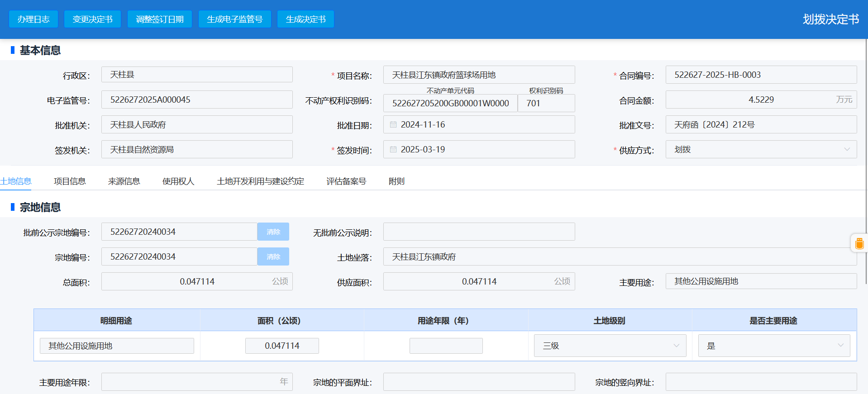
Task: Click the 不动产单元代码 input field
Action: pos(450,103)
